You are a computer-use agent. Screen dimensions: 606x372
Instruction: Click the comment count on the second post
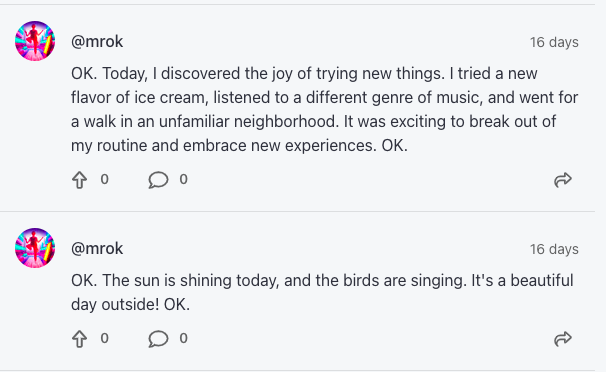pos(184,338)
